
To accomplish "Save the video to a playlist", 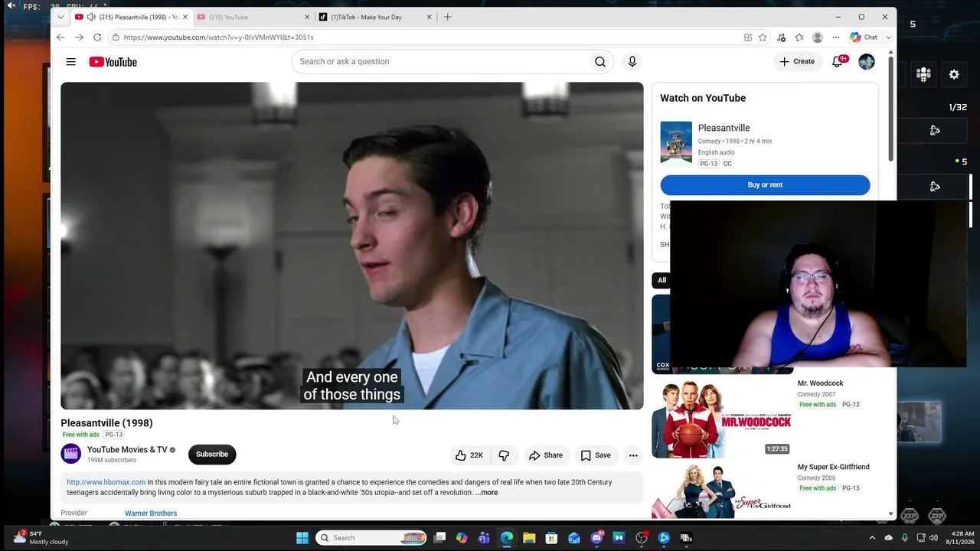I will 596,455.
